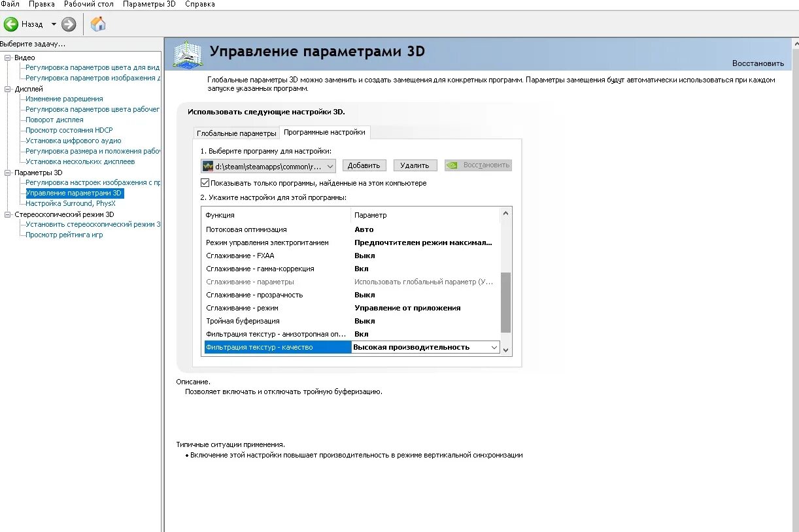This screenshot has height=532, width=799.
Task: Select Сглаживание - прозрачность row
Action: [x=352, y=295]
